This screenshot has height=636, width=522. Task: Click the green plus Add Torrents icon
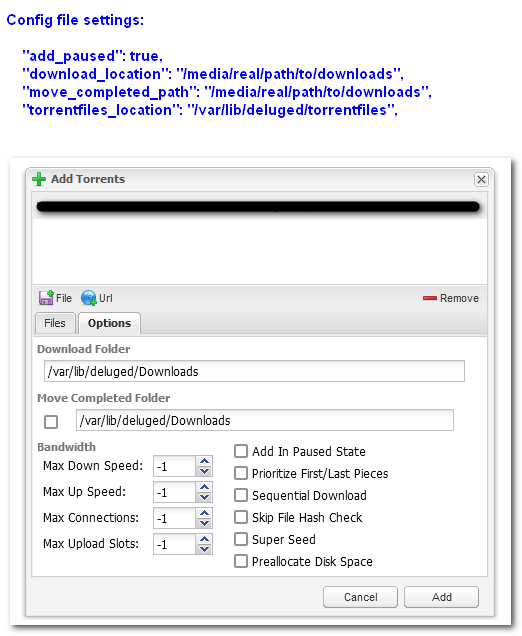pos(39,179)
